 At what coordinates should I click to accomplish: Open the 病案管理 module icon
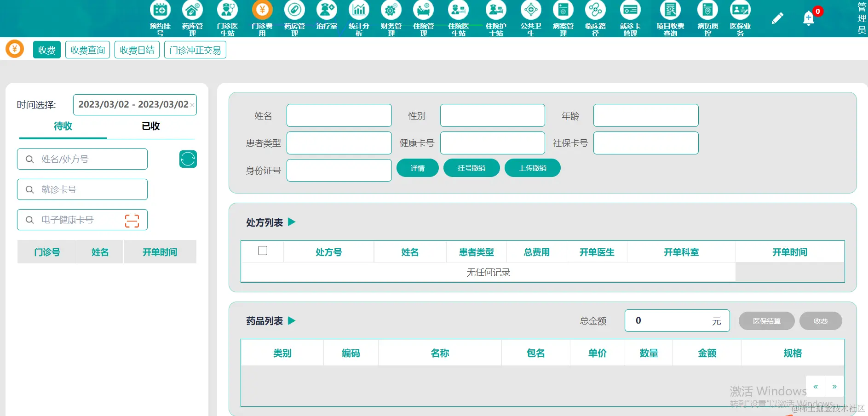(x=563, y=10)
